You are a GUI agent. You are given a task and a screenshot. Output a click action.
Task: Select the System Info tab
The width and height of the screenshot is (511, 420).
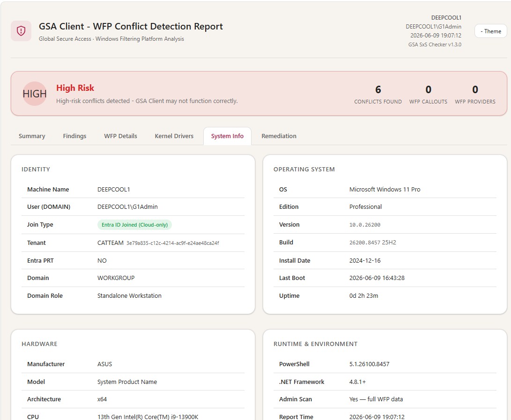(227, 136)
